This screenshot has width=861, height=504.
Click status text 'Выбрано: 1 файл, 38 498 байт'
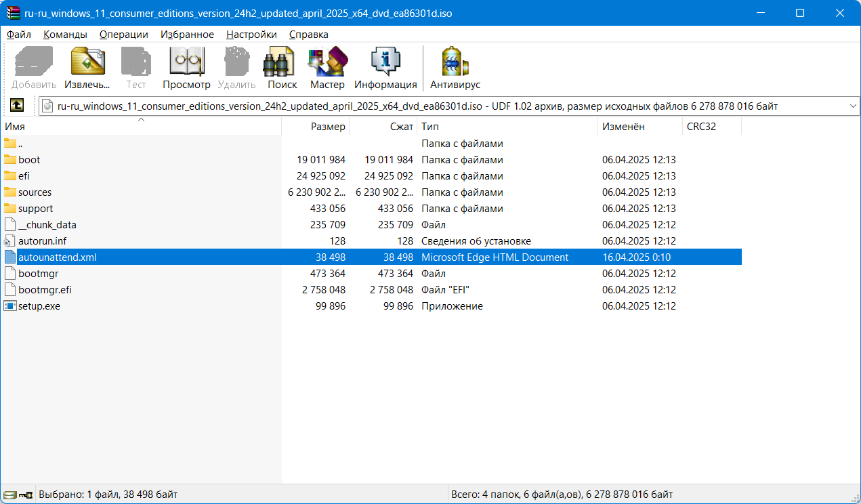pos(108,495)
